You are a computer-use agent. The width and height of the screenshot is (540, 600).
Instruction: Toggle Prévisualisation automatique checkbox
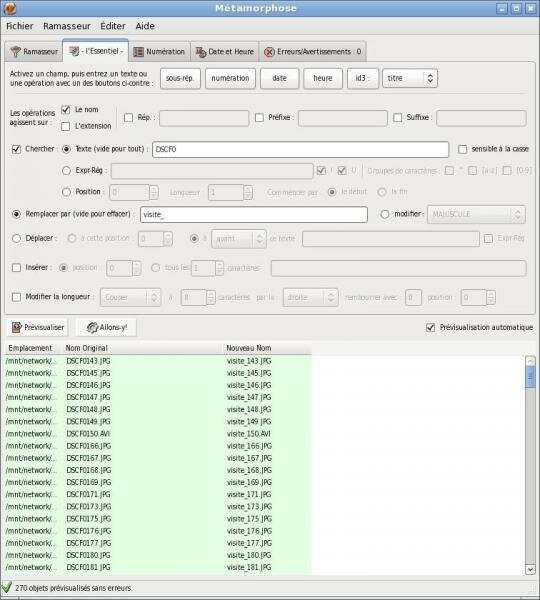tap(431, 328)
